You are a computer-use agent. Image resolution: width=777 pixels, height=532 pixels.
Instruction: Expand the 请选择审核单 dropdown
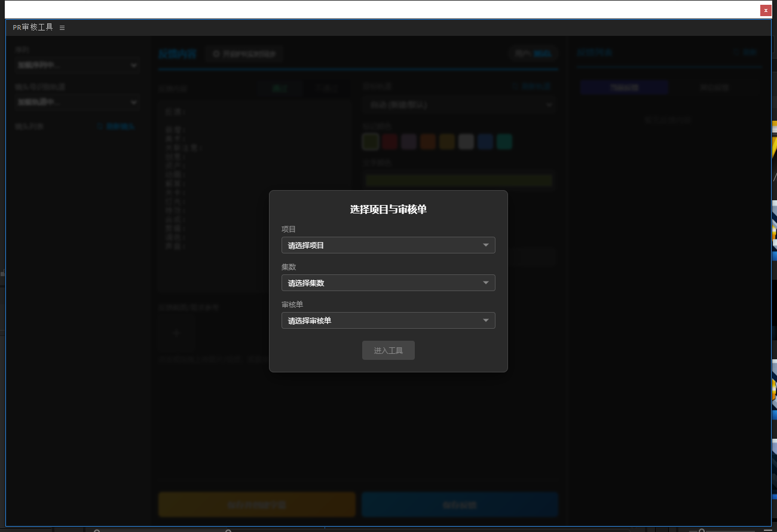pos(388,320)
